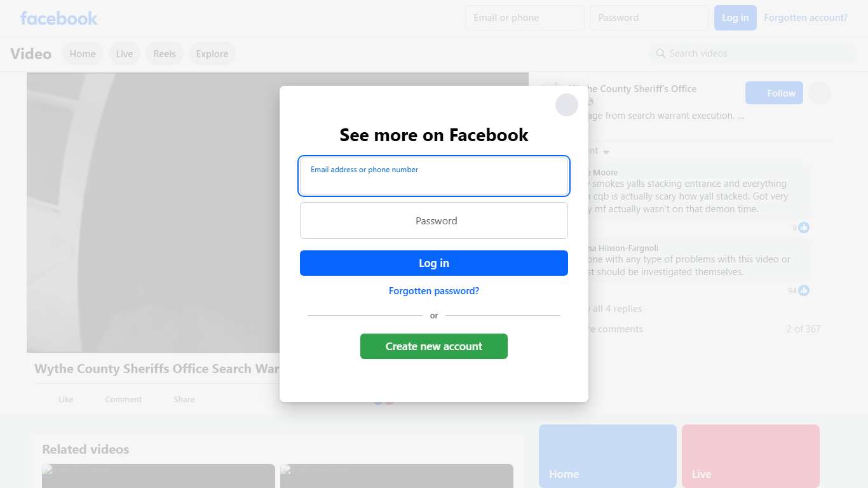Focus the Email address or phone number field
The height and width of the screenshot is (488, 868).
pos(434,176)
